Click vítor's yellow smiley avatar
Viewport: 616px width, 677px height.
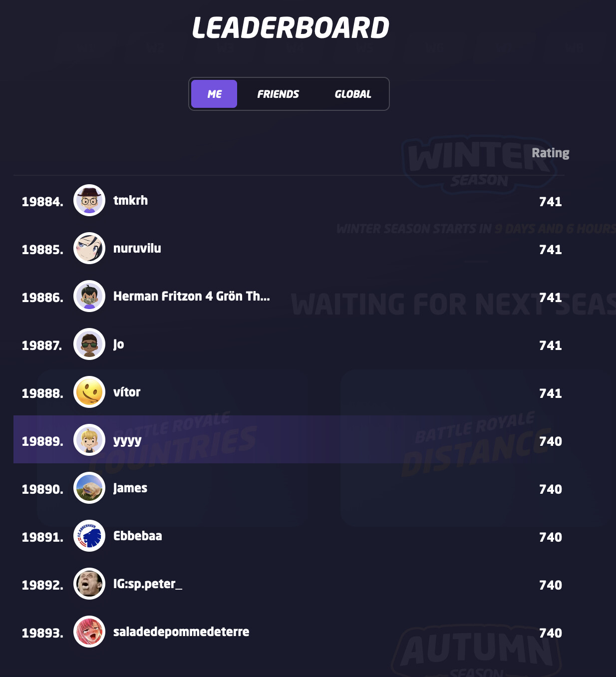coord(89,392)
